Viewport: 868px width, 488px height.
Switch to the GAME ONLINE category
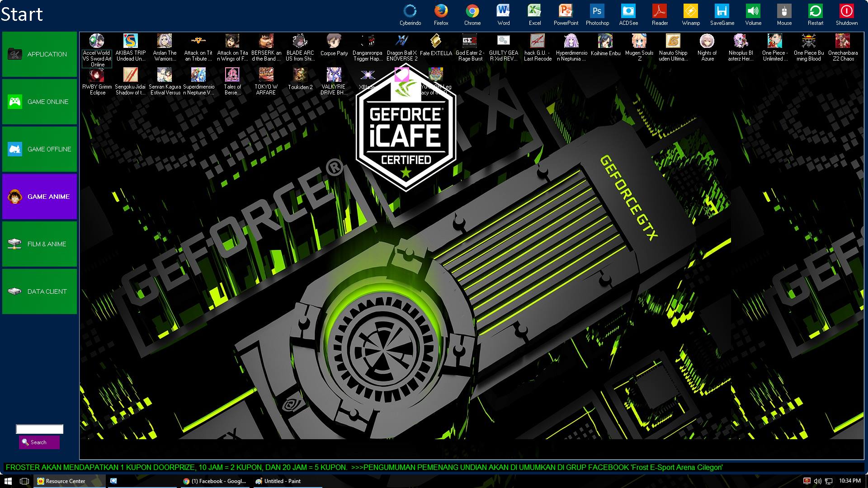tap(39, 102)
